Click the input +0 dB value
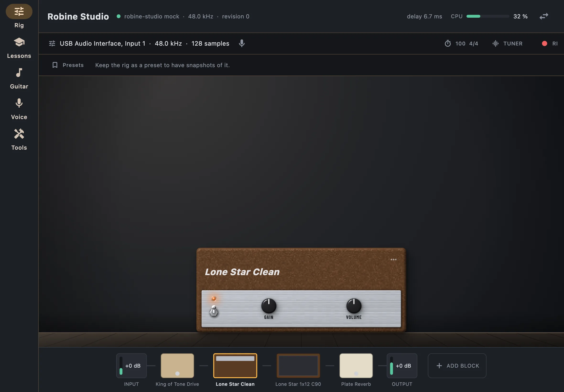Viewport: 564px width, 392px height. click(133, 366)
